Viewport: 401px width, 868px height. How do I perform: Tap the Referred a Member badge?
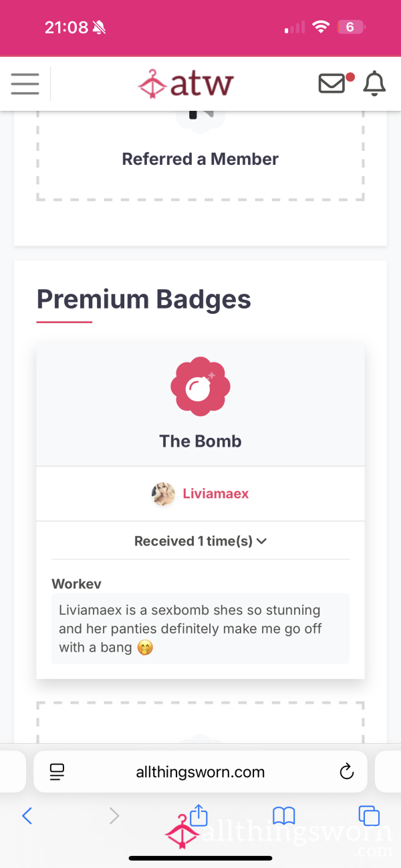(x=200, y=159)
